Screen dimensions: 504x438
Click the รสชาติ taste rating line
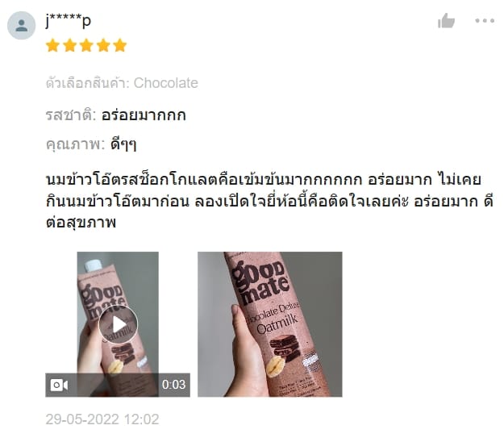[x=115, y=115]
